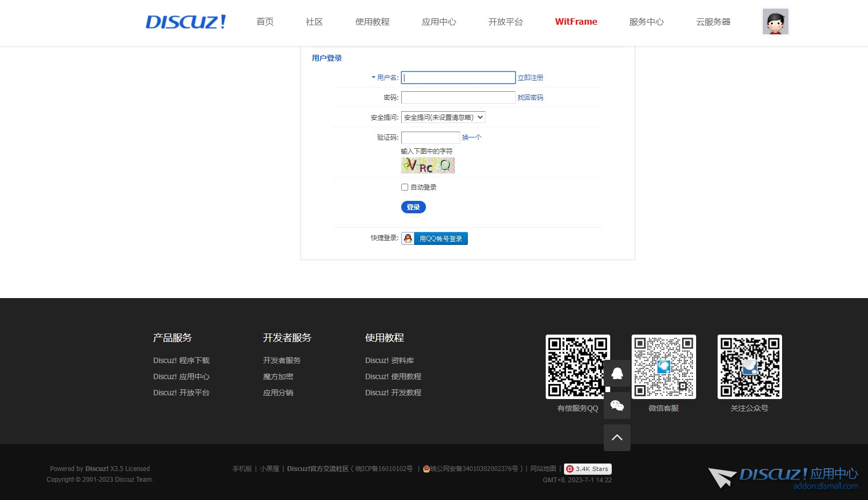
Task: Open the 关注公众号 QR code
Action: pyautogui.click(x=749, y=367)
